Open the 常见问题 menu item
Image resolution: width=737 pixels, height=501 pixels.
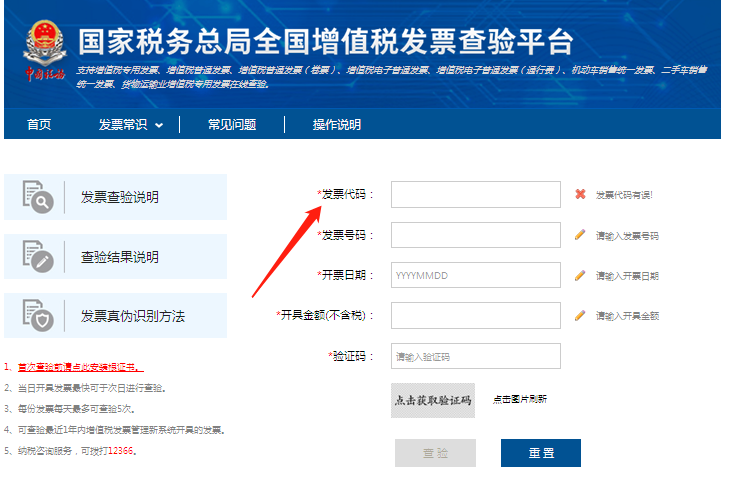tap(232, 125)
